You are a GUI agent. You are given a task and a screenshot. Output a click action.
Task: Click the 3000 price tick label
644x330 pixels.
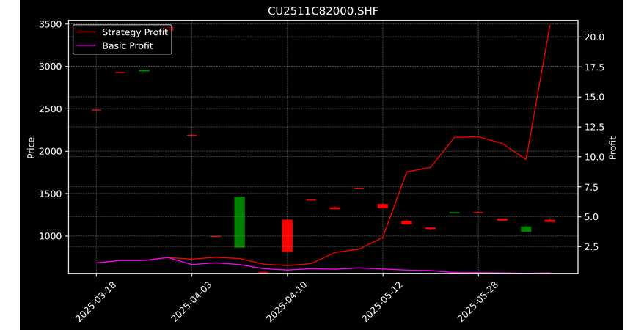click(x=51, y=67)
